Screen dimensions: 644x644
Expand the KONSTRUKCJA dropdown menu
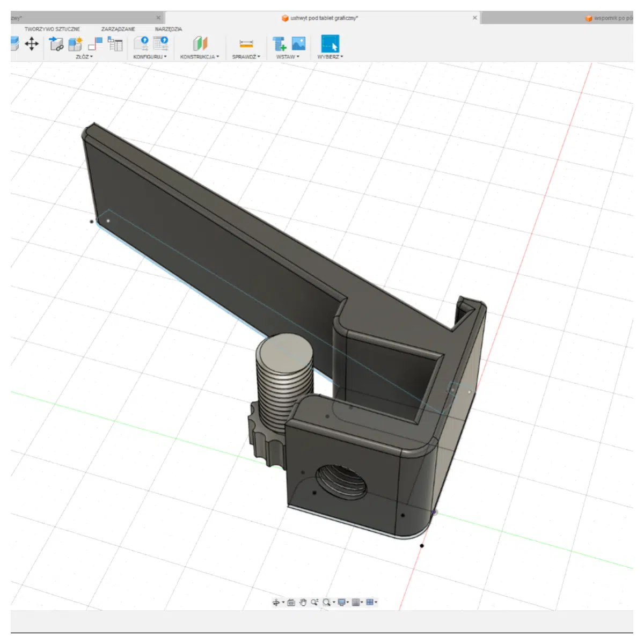(200, 56)
